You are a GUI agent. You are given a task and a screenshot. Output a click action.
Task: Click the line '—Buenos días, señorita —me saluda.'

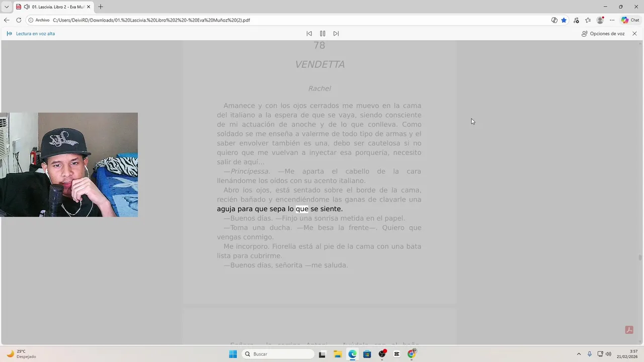click(x=286, y=265)
